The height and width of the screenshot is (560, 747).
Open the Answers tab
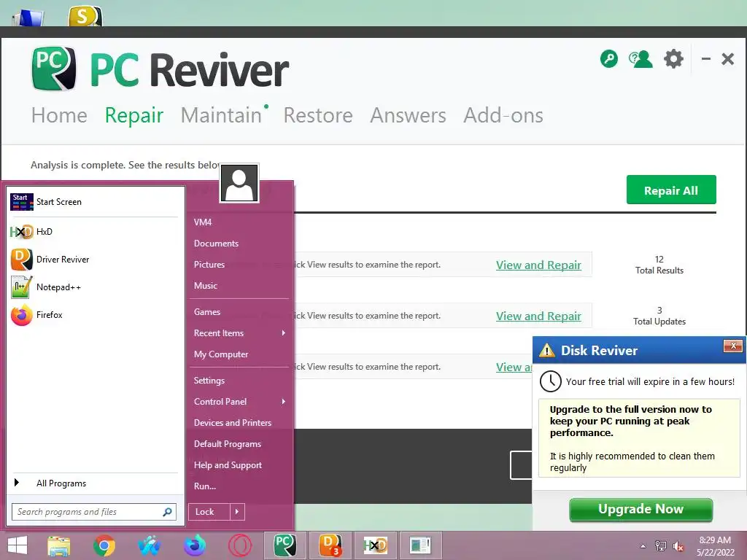(x=409, y=115)
